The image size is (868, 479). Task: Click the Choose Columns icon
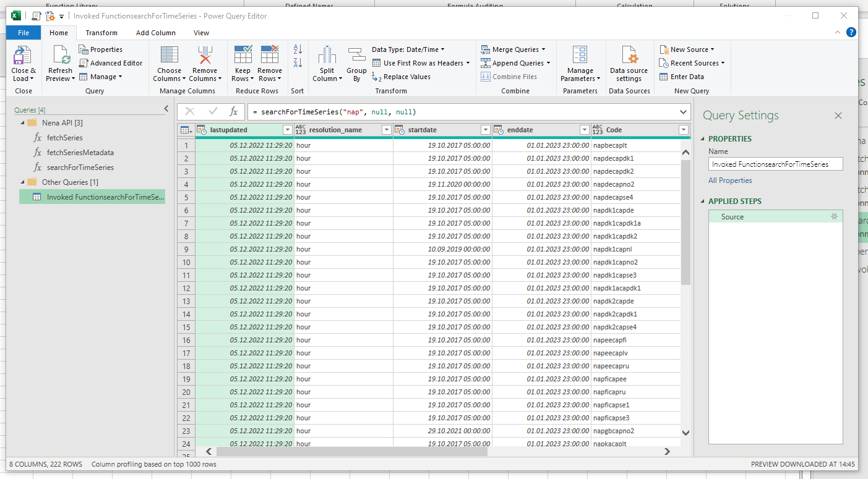click(169, 54)
